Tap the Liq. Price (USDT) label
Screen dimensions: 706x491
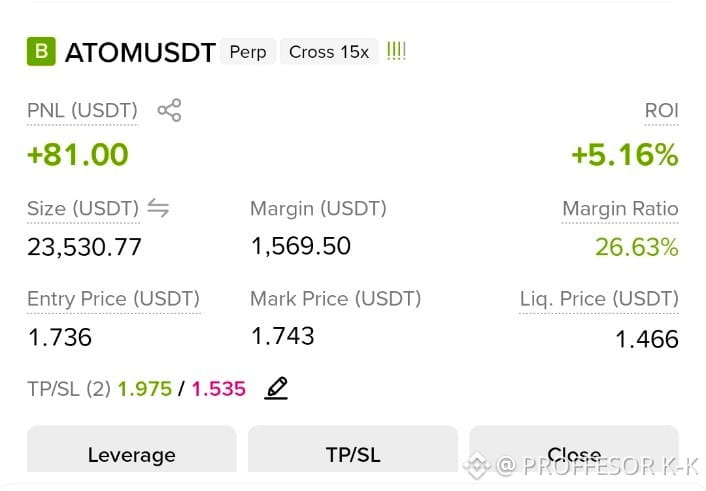point(599,299)
